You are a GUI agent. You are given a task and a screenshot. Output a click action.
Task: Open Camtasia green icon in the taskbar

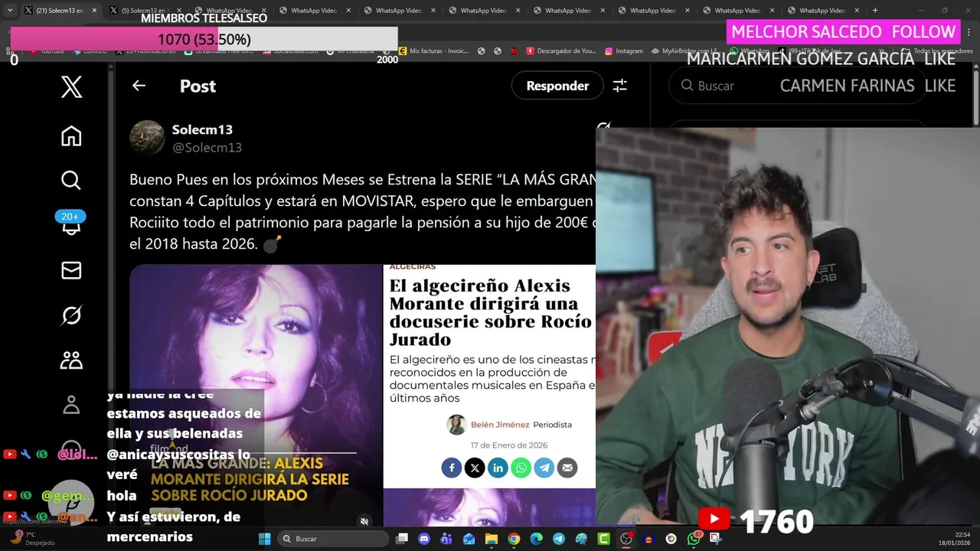[x=604, y=539]
